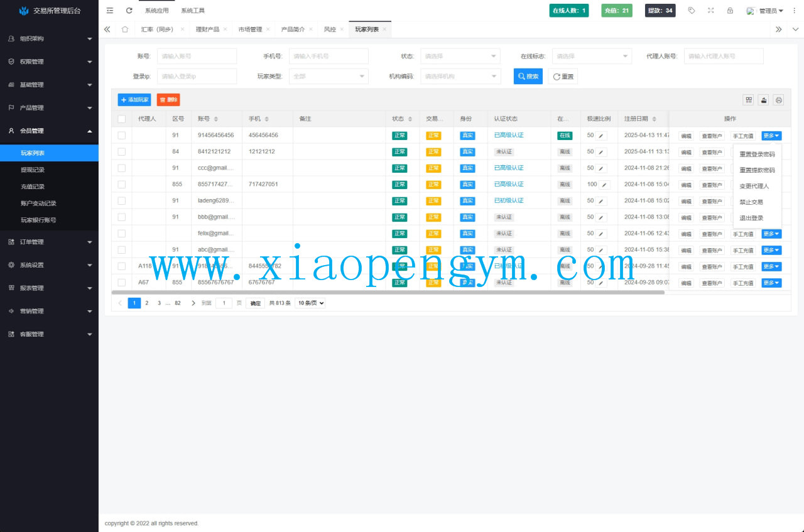Open the 机构编码 dropdown
This screenshot has width=804, height=532.
(x=460, y=76)
